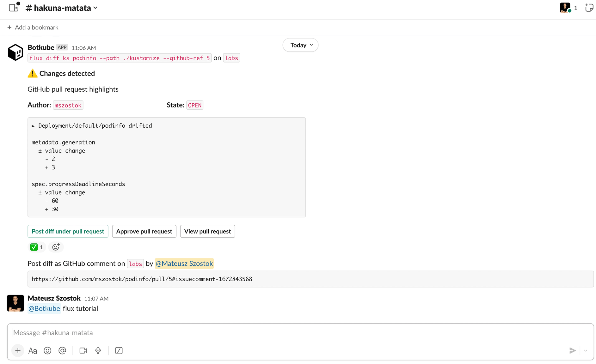Click Add a bookmark

[x=33, y=27]
